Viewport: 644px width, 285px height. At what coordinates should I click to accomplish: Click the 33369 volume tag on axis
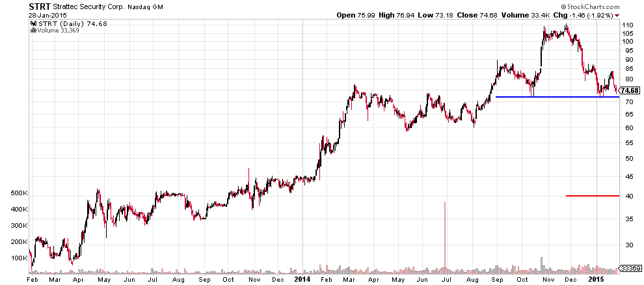coord(630,268)
